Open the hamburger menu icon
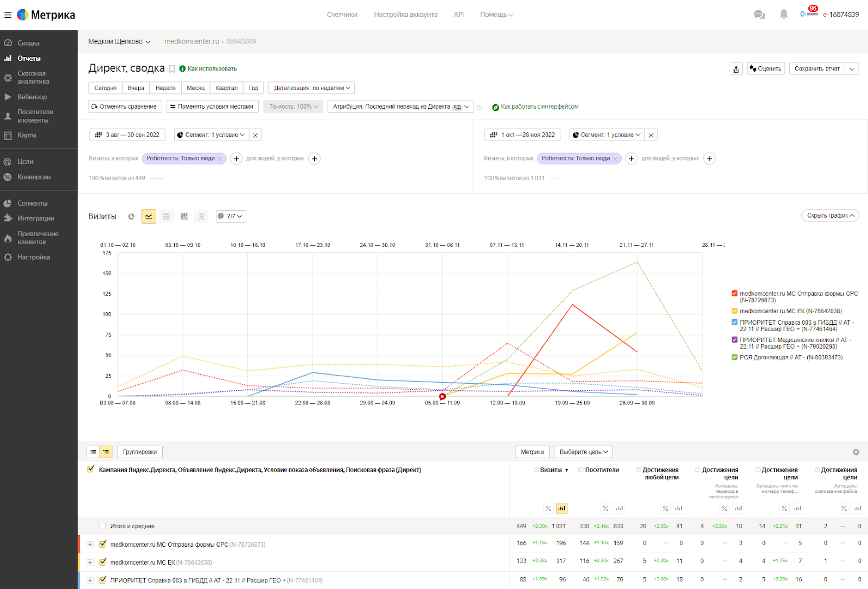This screenshot has height=589, width=868. (8, 15)
